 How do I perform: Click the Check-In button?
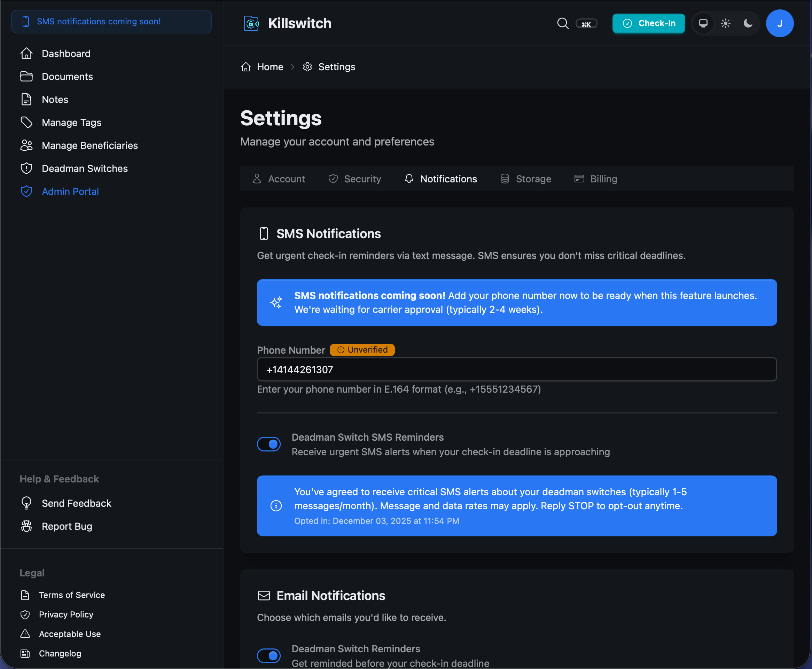pyautogui.click(x=649, y=23)
